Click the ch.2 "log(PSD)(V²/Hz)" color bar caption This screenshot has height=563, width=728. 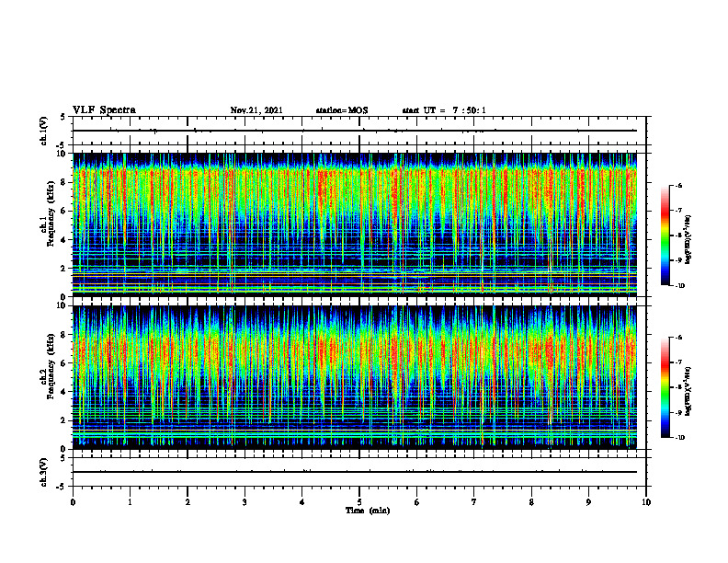[689, 392]
